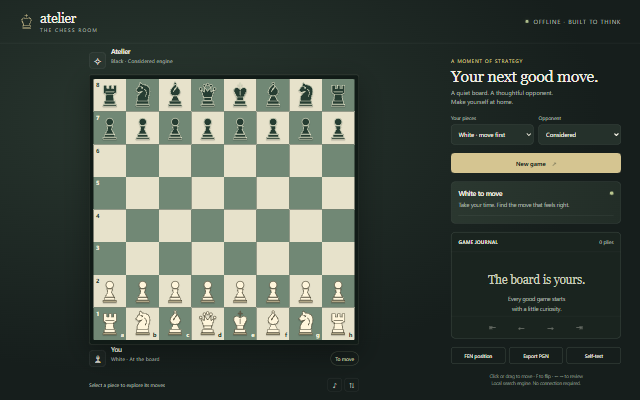Step back one move in journal
Screen dimensions: 640x400
coord(521,327)
